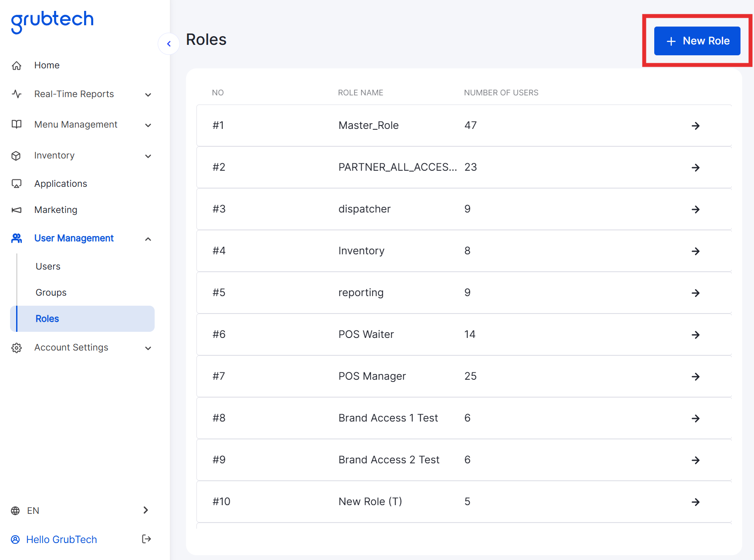Click the Real-Time Reports pulse icon
This screenshot has height=560, width=754.
click(17, 94)
